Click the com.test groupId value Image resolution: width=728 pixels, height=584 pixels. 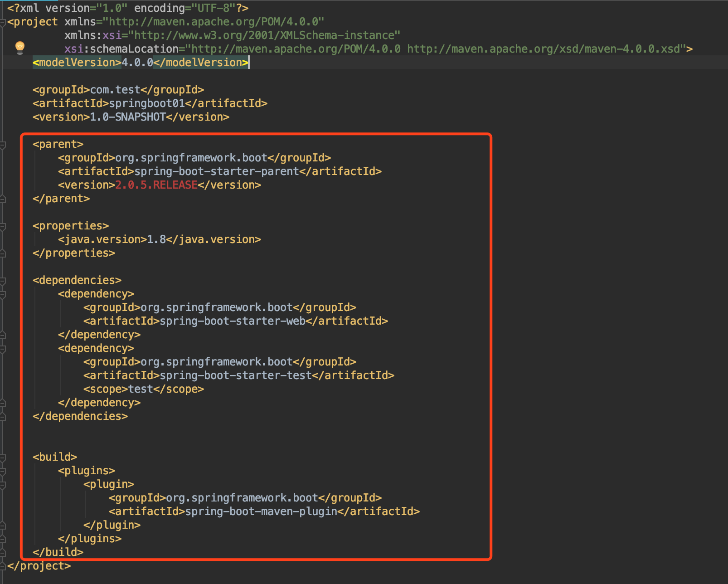click(x=115, y=90)
